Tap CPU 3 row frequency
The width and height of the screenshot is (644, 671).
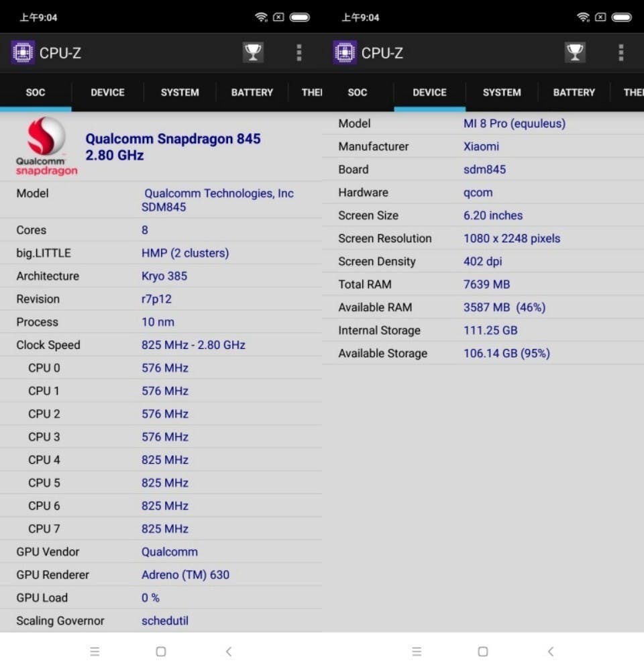tap(165, 437)
